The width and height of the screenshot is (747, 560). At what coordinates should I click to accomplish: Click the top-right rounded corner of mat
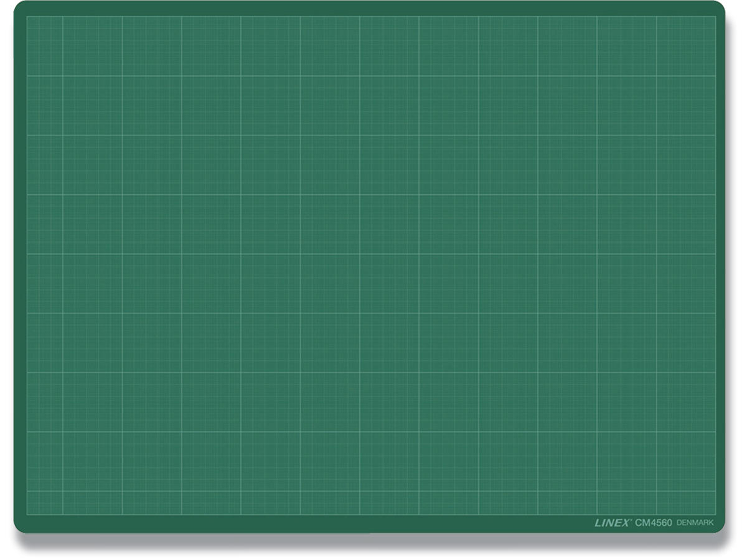pos(720,6)
